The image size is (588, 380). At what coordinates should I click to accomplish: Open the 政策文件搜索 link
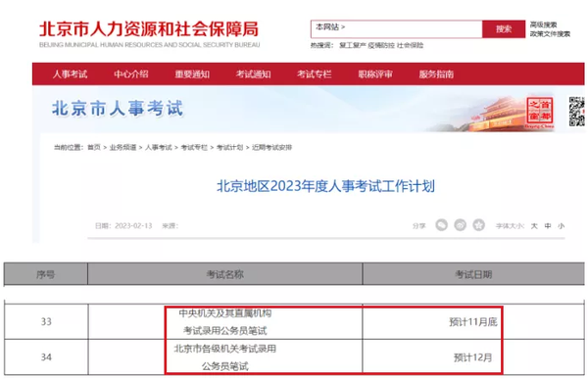(x=550, y=34)
